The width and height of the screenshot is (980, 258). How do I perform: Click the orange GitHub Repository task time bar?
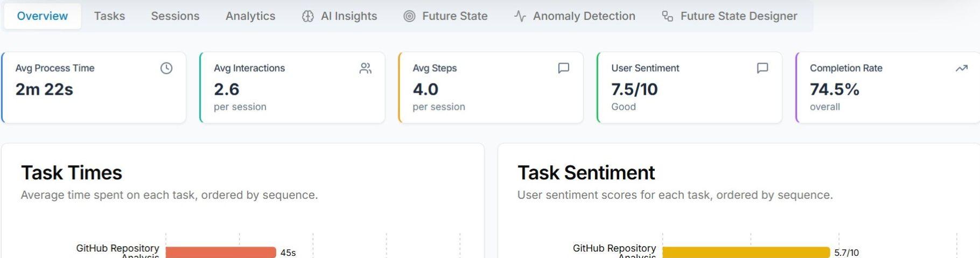pyautogui.click(x=221, y=252)
